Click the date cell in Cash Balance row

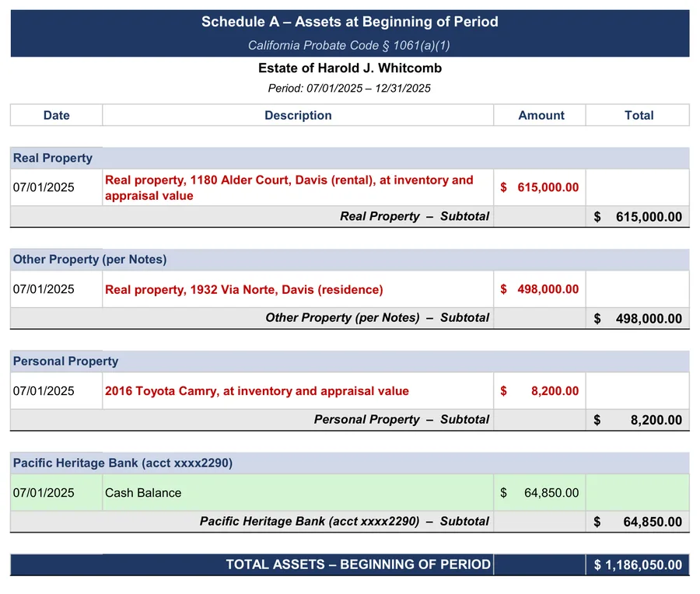click(x=56, y=493)
